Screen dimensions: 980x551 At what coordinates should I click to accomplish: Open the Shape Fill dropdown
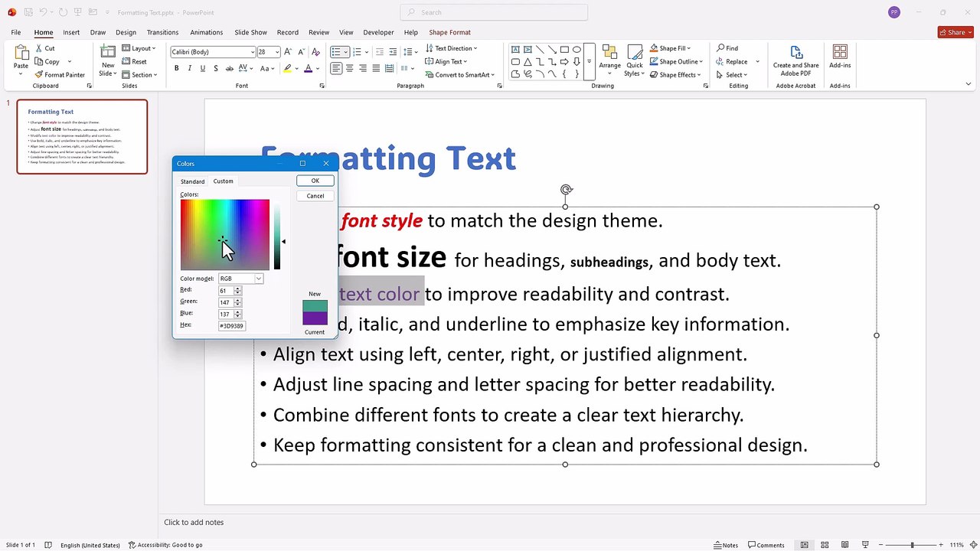pyautogui.click(x=670, y=48)
